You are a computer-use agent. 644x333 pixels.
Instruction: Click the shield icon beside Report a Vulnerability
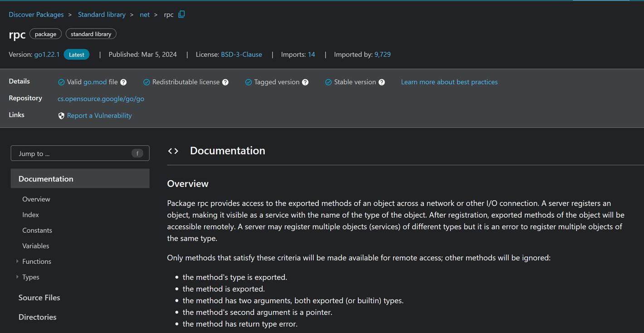click(x=61, y=116)
